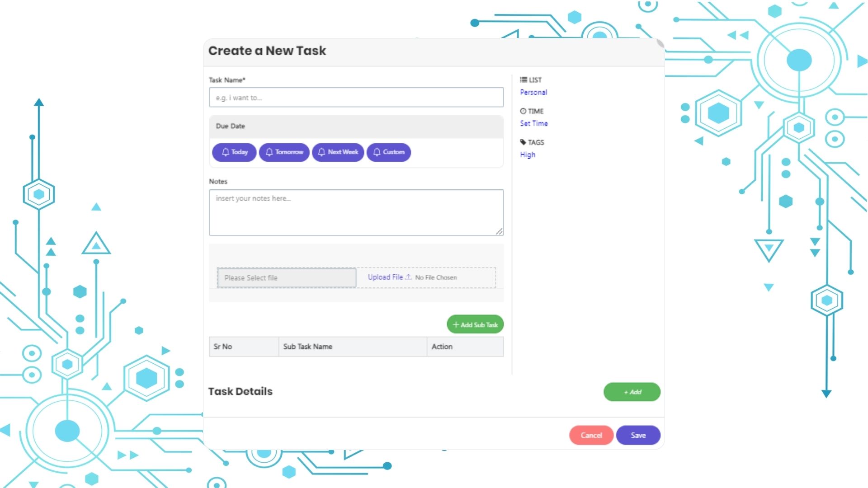Click the TAGS label icon
The image size is (868, 488).
(x=523, y=142)
